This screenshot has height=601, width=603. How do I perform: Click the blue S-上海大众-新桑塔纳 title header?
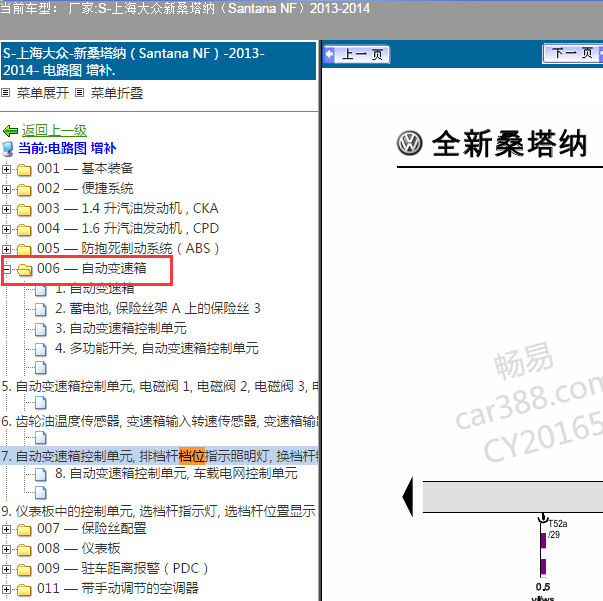pos(158,61)
